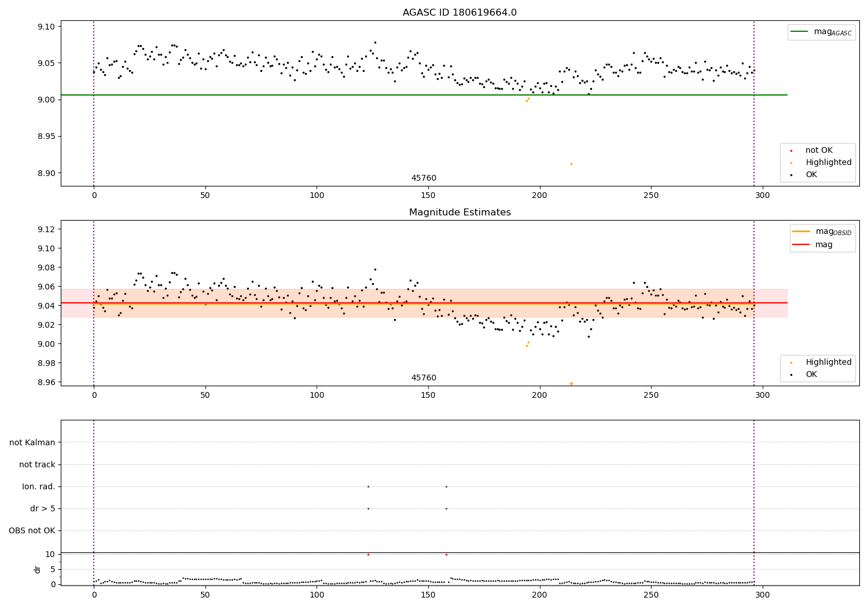Click the '45760' label in the top plot
This screenshot has width=868, height=608.
coord(424,178)
